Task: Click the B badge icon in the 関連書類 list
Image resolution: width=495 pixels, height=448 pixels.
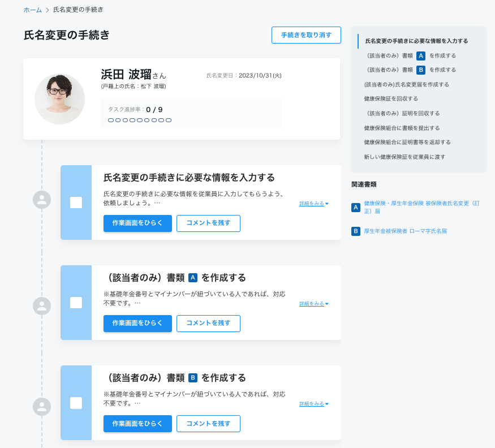Action: (x=356, y=231)
